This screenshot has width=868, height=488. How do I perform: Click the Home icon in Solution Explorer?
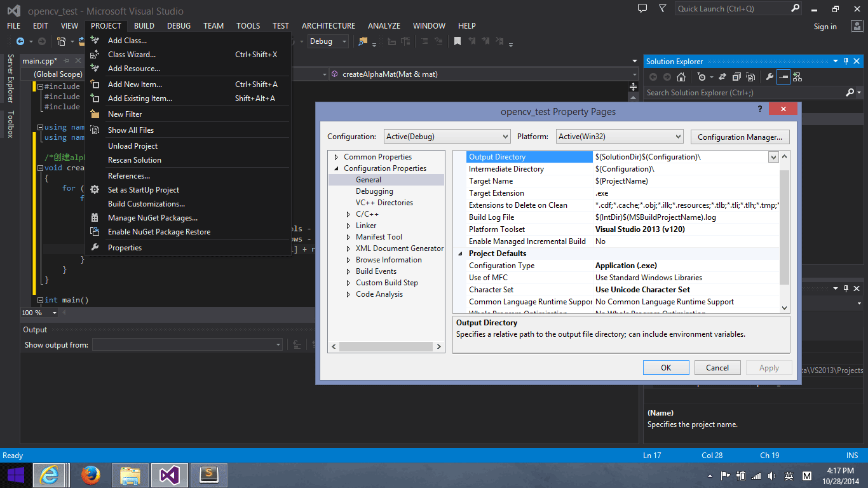tap(681, 77)
